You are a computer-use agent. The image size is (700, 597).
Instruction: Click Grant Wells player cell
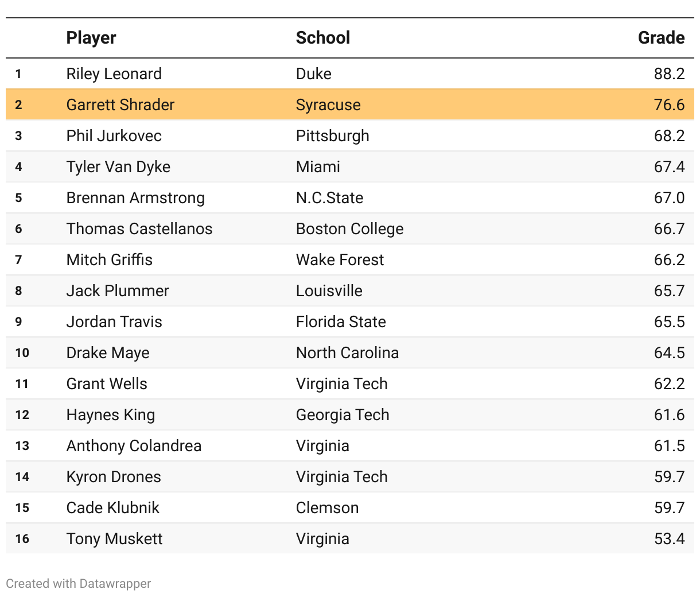tap(107, 384)
